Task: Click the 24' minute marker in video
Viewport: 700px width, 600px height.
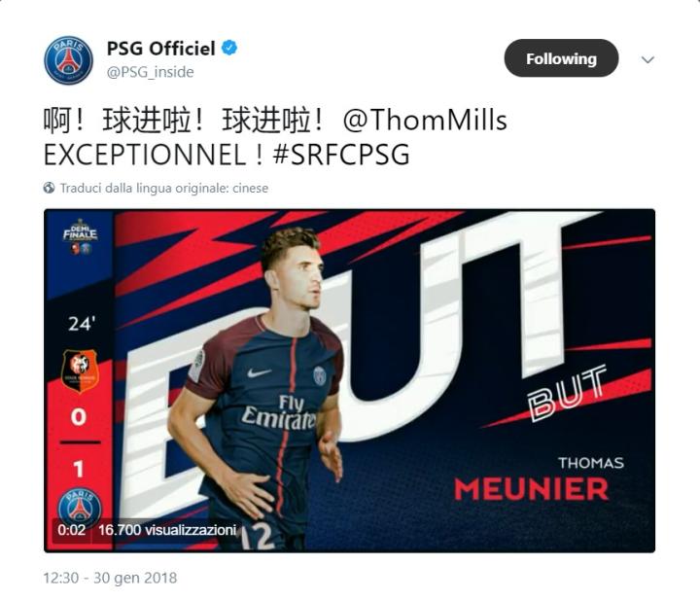Action: click(82, 324)
